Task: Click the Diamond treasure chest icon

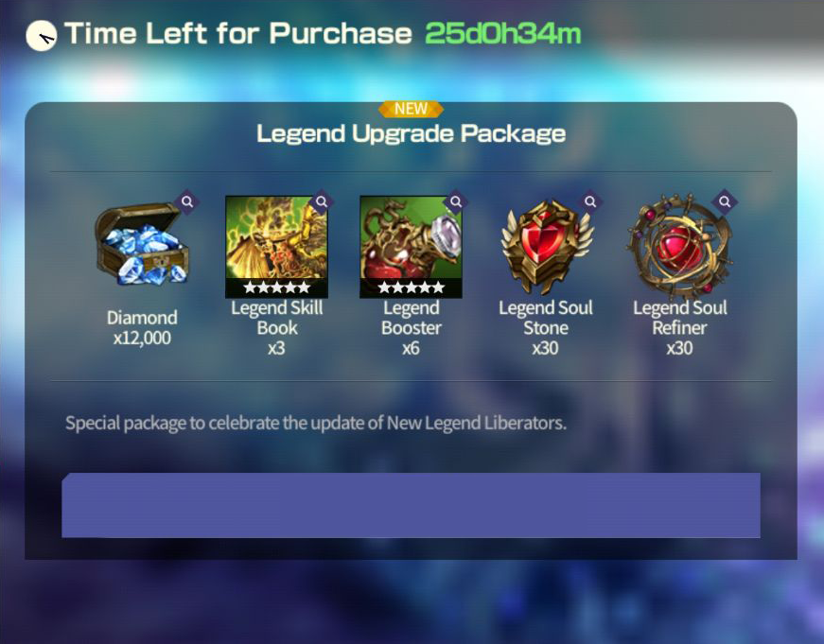Action: [x=142, y=245]
